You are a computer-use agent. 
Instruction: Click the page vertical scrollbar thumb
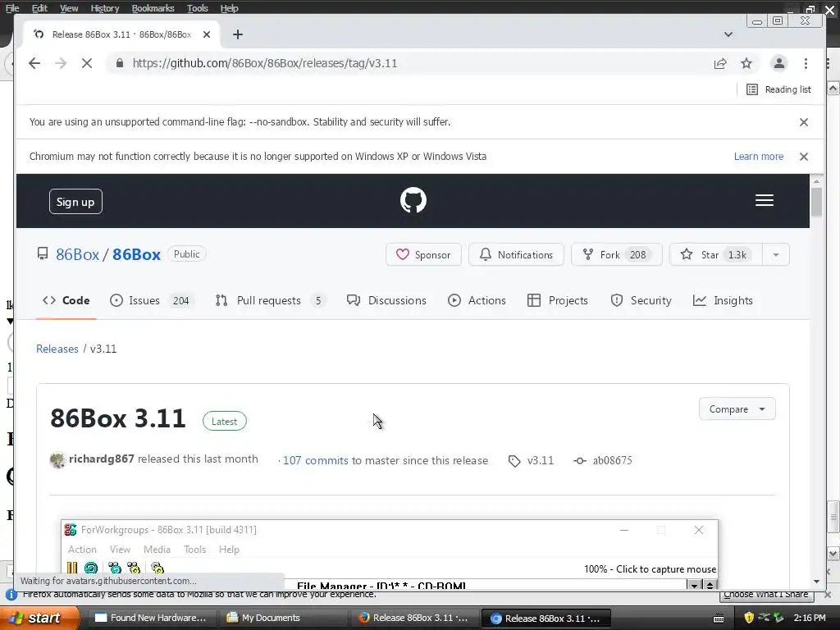(816, 202)
